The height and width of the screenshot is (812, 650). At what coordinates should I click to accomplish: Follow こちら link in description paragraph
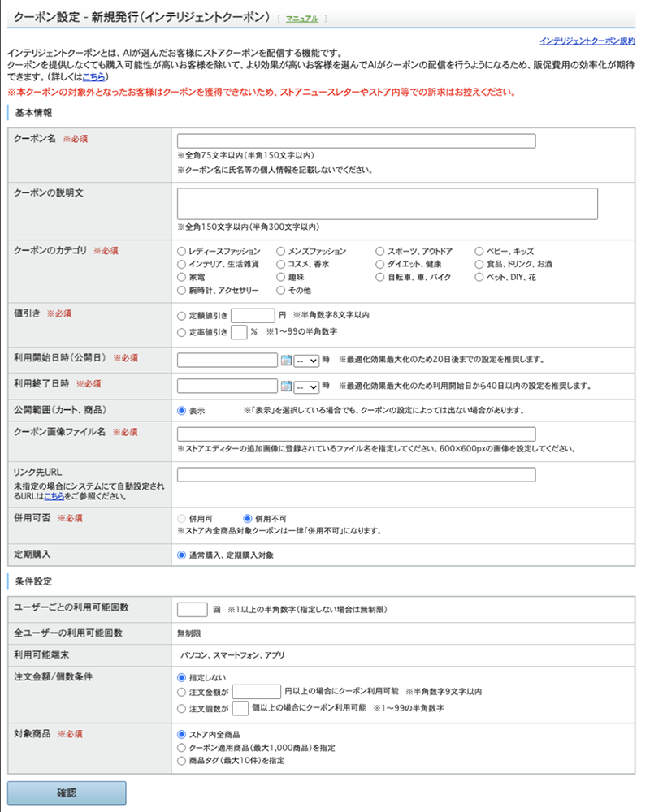pos(93,76)
